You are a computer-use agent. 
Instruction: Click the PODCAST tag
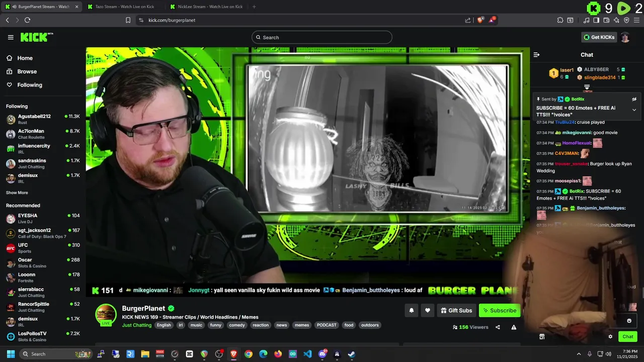tap(327, 325)
